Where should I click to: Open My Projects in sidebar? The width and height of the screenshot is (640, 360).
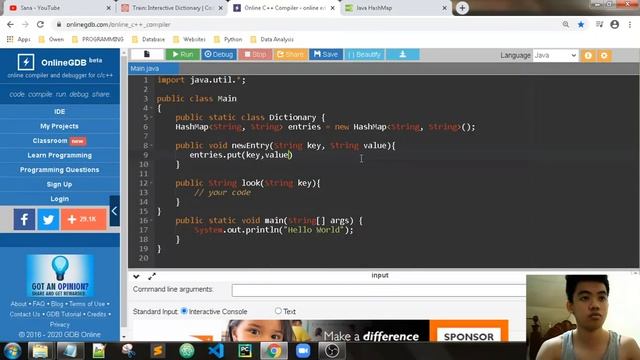60,126
